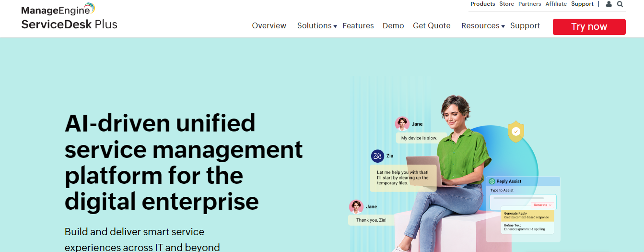Follow the Get Quote link
The height and width of the screenshot is (252, 644).
click(432, 26)
